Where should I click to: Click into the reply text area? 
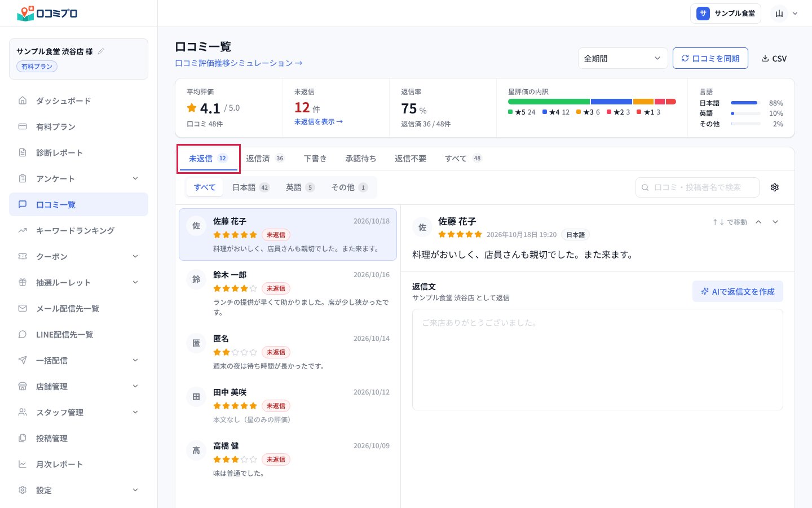(598, 360)
